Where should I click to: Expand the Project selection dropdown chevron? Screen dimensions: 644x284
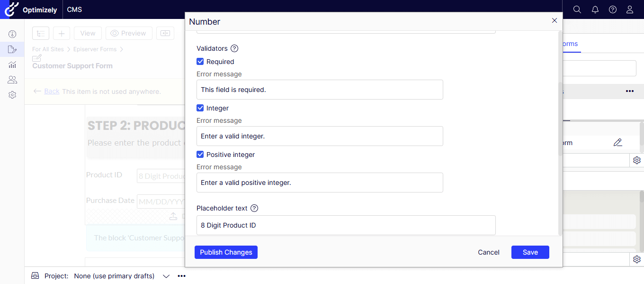click(166, 276)
